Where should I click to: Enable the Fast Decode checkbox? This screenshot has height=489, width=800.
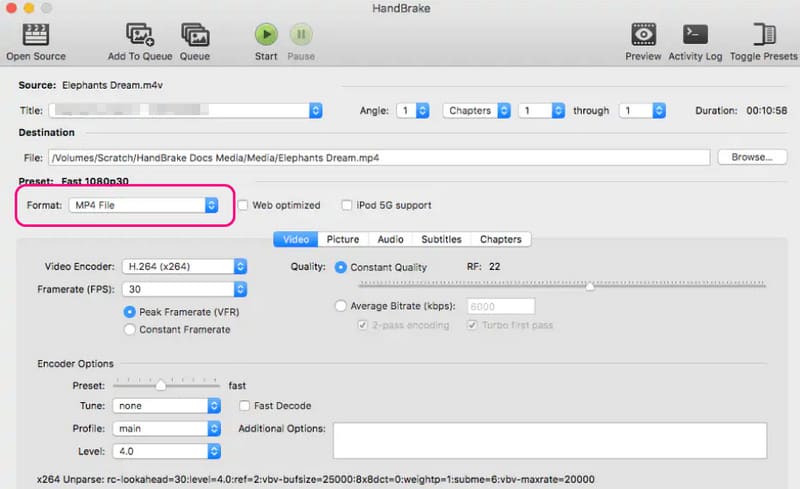(x=244, y=406)
